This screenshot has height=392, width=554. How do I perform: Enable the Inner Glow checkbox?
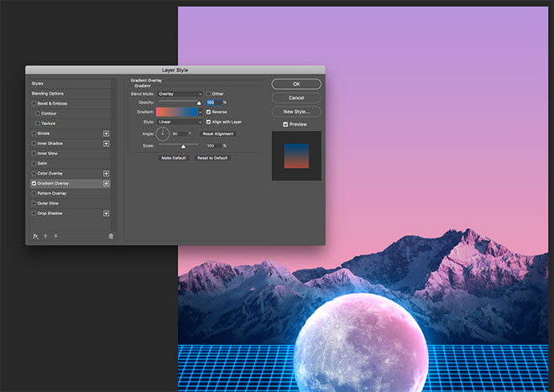point(34,154)
